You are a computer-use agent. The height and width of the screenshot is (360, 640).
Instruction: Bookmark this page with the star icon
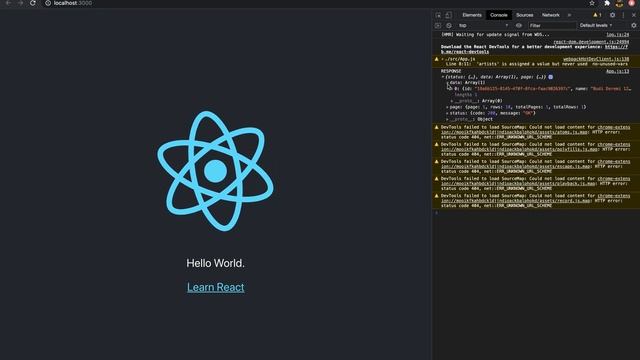[x=592, y=3]
